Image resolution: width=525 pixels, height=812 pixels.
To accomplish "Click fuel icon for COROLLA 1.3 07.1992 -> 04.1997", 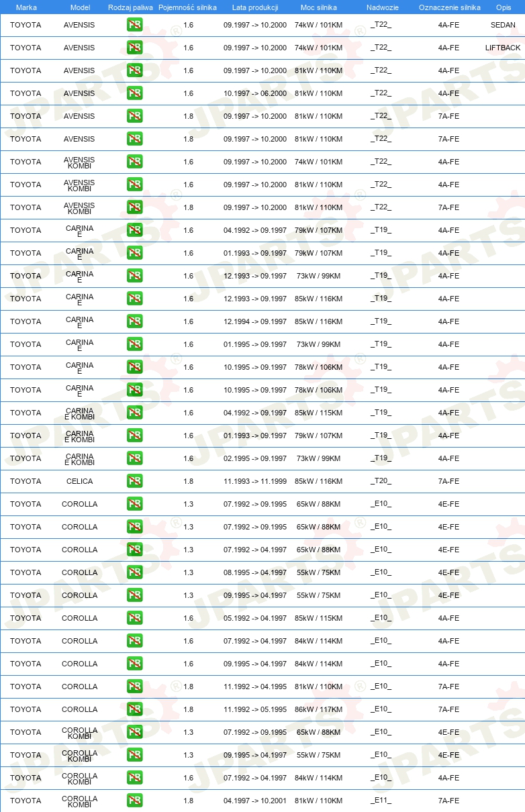I will [134, 550].
